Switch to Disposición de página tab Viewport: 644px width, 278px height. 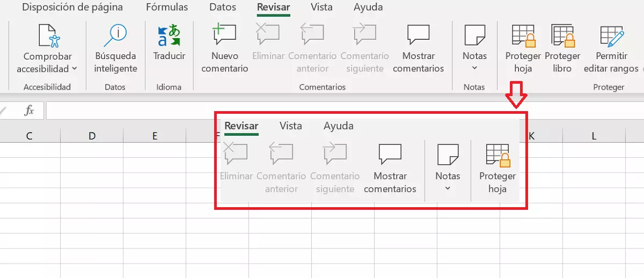pos(72,8)
